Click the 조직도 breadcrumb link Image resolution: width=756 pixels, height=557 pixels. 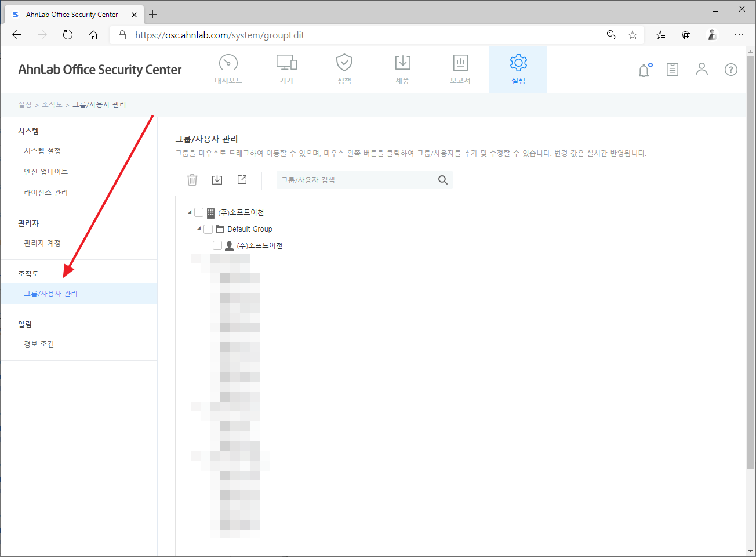coord(52,104)
